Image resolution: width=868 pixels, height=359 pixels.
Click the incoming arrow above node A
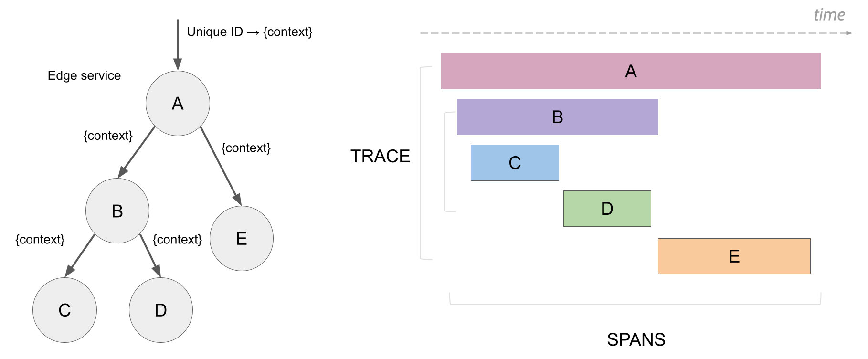point(178,45)
